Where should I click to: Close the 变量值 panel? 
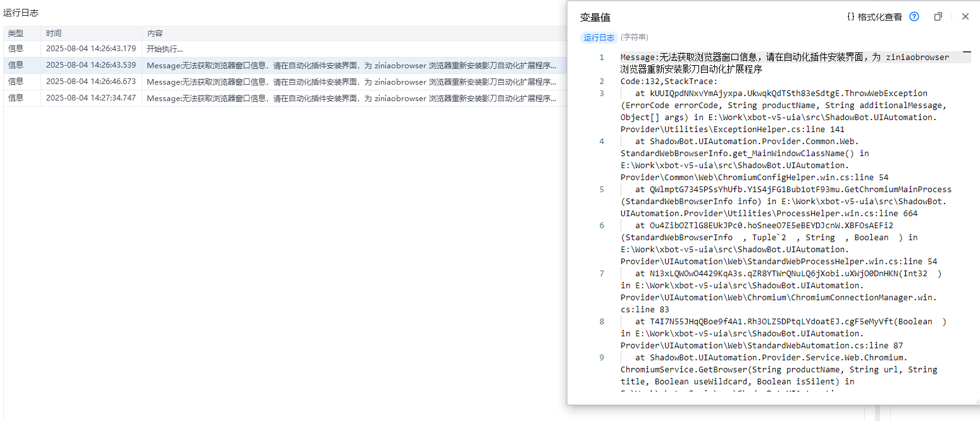[965, 17]
